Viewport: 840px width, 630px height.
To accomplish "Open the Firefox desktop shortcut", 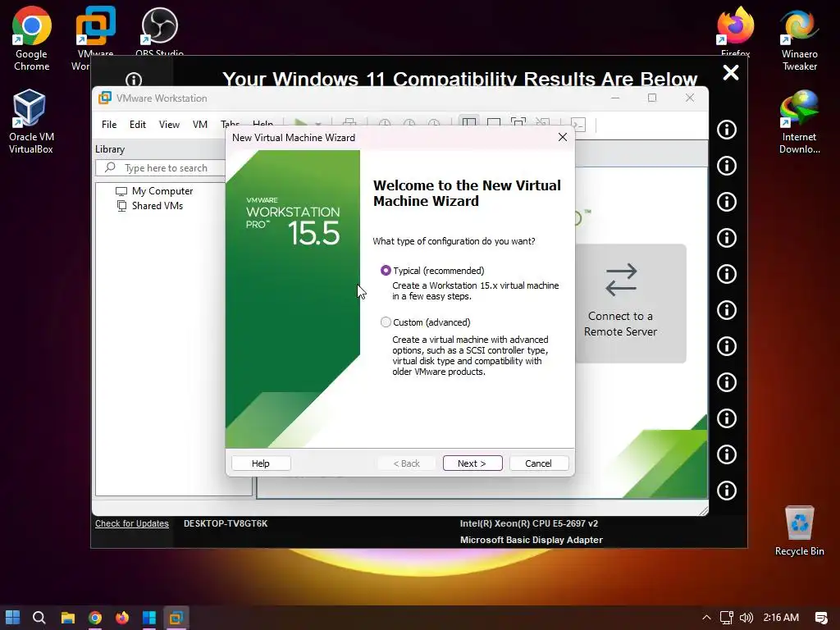I will pyautogui.click(x=736, y=31).
